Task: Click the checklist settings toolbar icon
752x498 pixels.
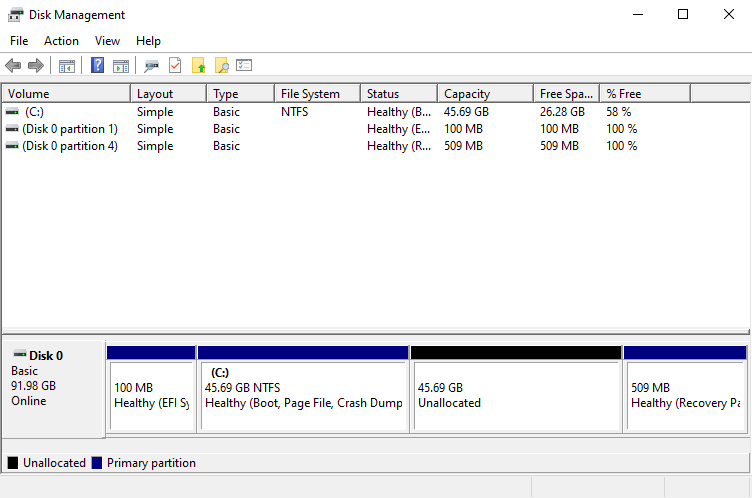Action: 244,66
